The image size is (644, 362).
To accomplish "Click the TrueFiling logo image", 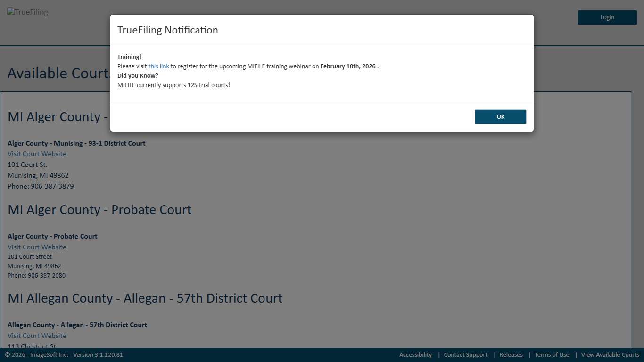I will pyautogui.click(x=27, y=12).
